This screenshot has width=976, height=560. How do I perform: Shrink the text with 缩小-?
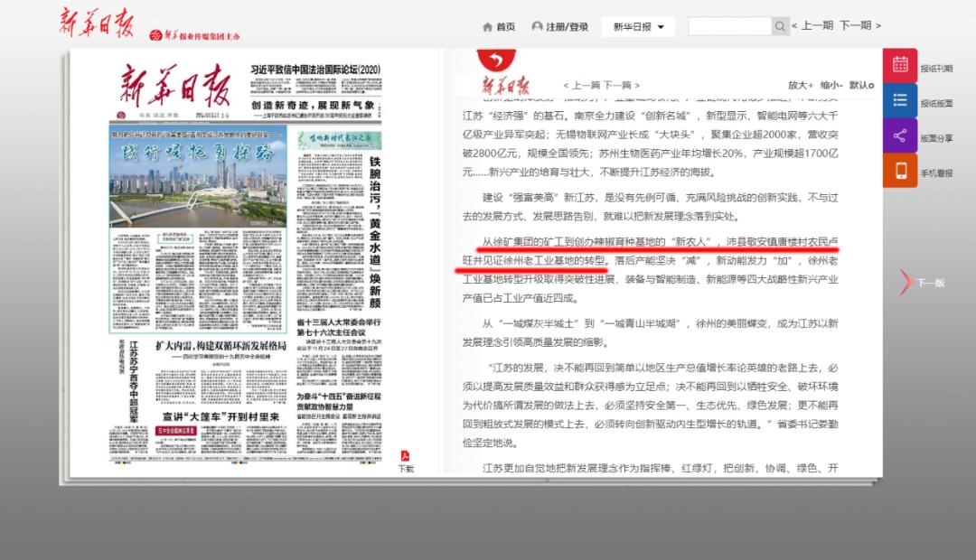(x=831, y=85)
